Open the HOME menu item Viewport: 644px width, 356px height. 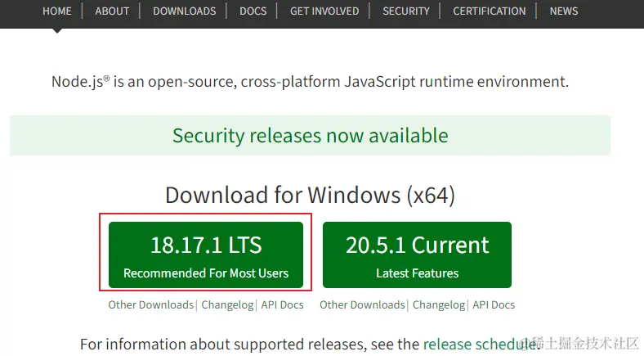coord(56,11)
